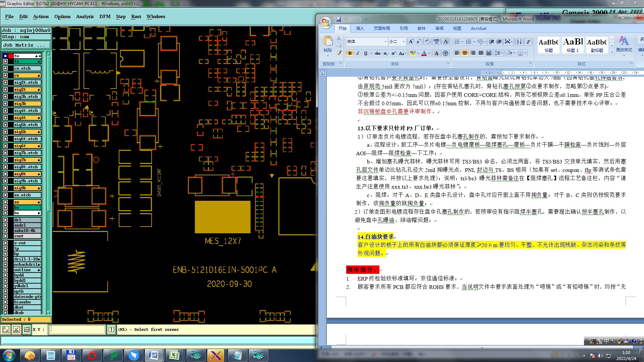Switch to the 页面布局 ribbon tab
The width and height of the screenshot is (644, 362).
point(382,28)
